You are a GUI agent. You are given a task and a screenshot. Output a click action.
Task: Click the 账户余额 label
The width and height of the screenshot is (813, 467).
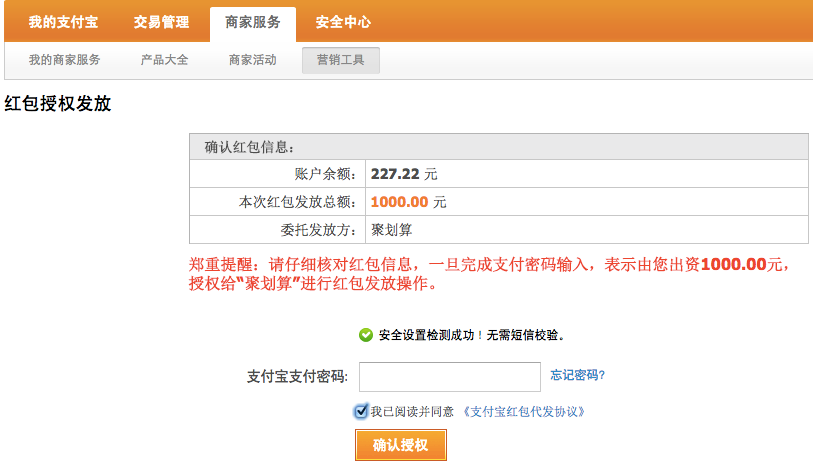(326, 174)
